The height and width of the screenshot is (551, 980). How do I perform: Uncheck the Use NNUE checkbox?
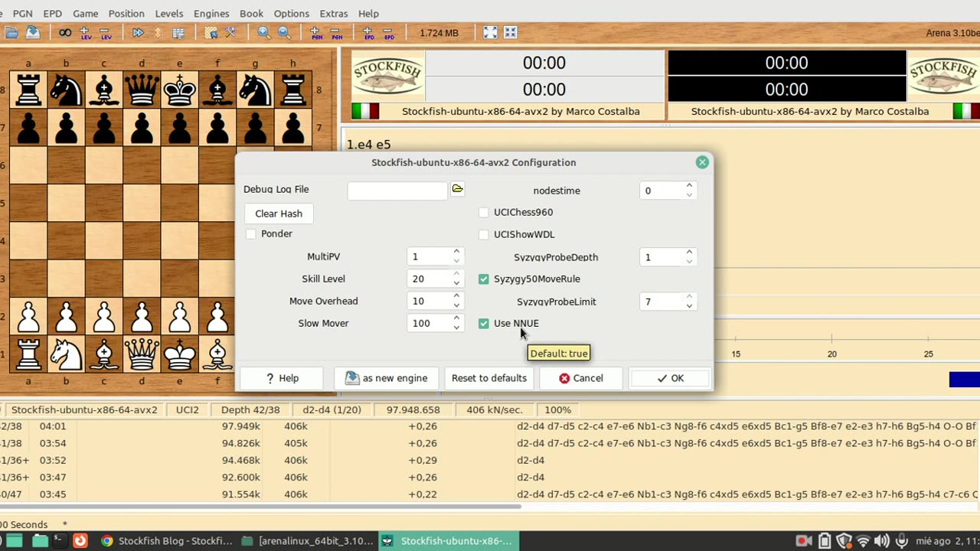[483, 324]
